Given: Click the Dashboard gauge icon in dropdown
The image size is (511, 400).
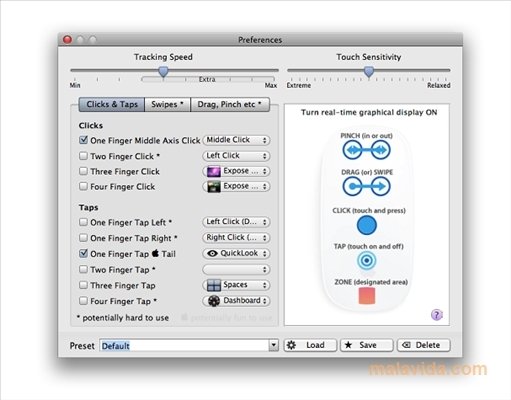Looking at the screenshot, I should pyautogui.click(x=214, y=301).
